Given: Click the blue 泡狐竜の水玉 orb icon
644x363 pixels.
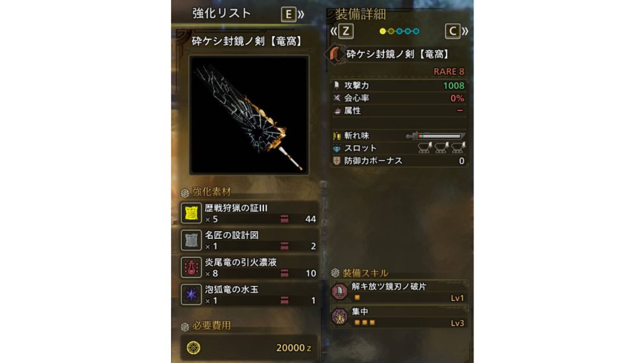Looking at the screenshot, I should 191,294.
